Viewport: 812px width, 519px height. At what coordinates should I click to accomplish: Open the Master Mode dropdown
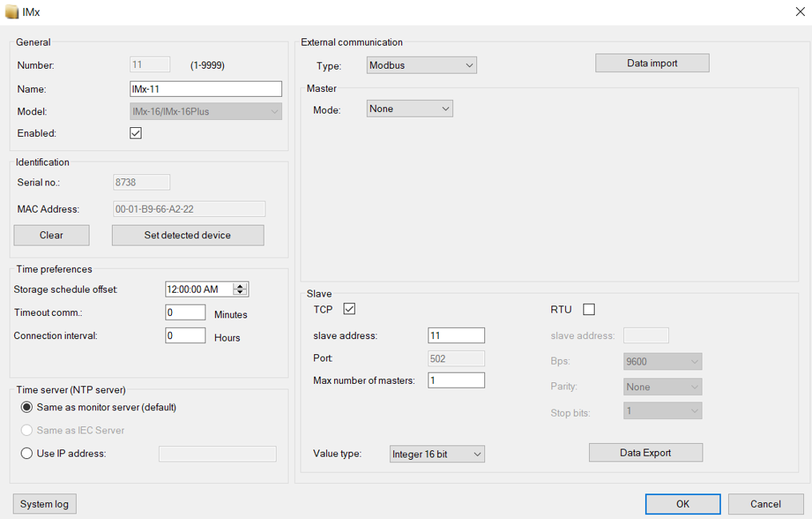pos(410,109)
